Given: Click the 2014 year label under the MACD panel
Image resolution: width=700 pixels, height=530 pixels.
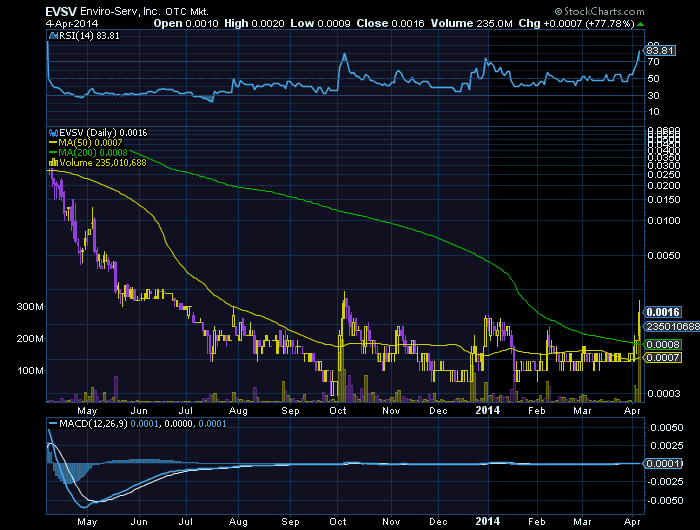Looking at the screenshot, I should pyautogui.click(x=488, y=521).
